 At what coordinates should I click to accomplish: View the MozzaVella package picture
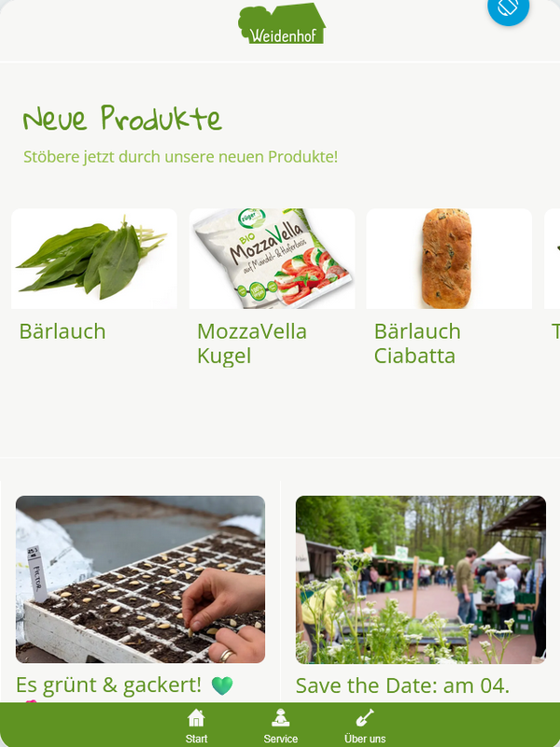click(272, 259)
